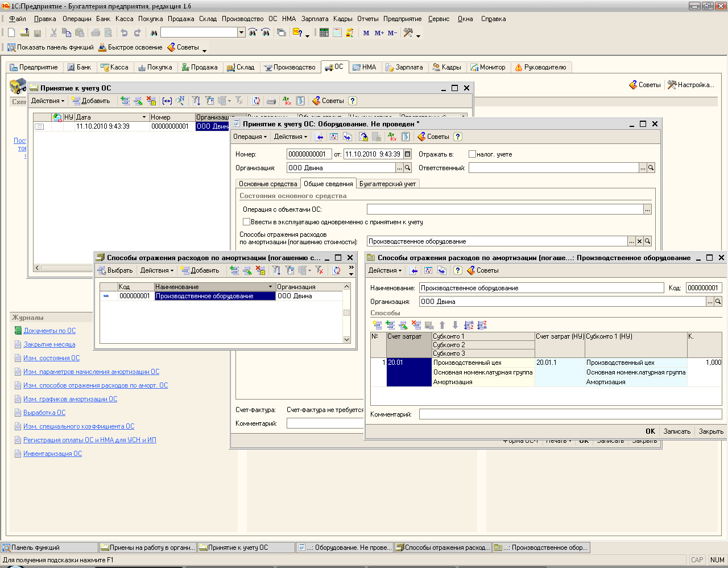The height and width of the screenshot is (568, 728).
Task: Click the sort ascending icon in the Способы toolbar
Action: (x=469, y=325)
